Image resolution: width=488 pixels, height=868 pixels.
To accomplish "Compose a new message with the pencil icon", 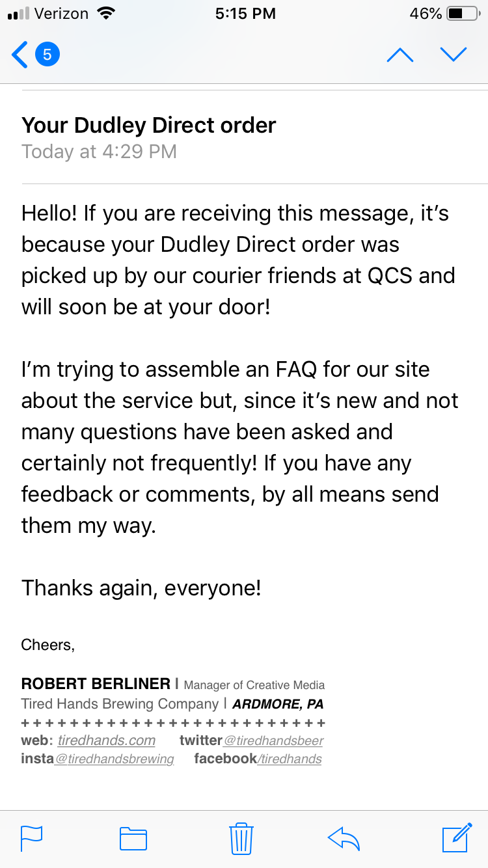I will coord(457,837).
